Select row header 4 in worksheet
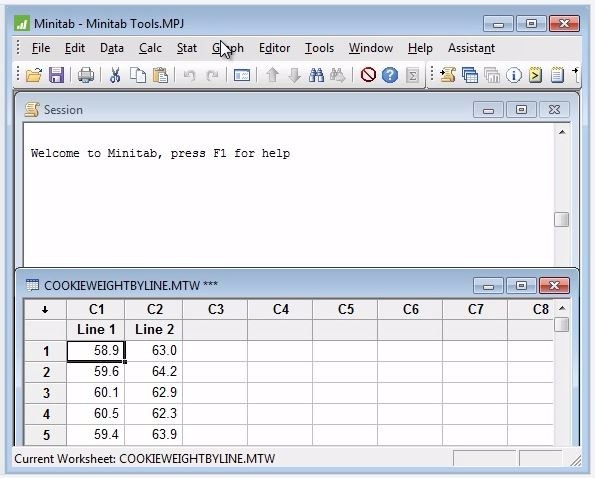 tap(46, 414)
